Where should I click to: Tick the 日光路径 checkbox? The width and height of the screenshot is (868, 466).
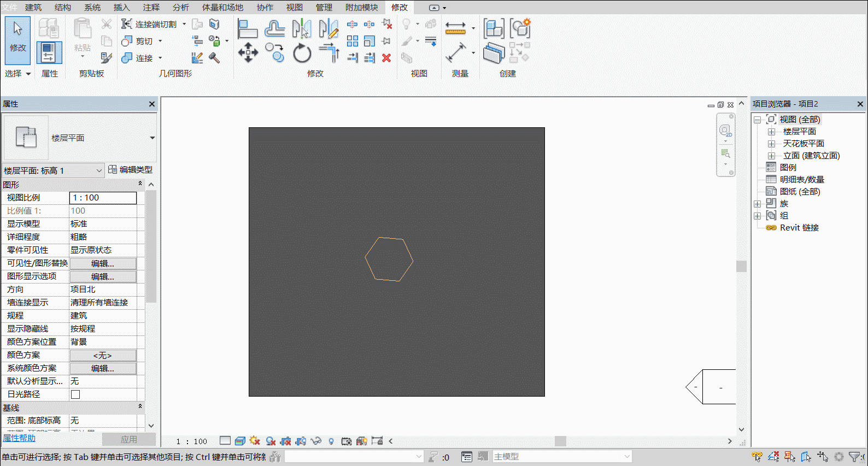coord(75,394)
